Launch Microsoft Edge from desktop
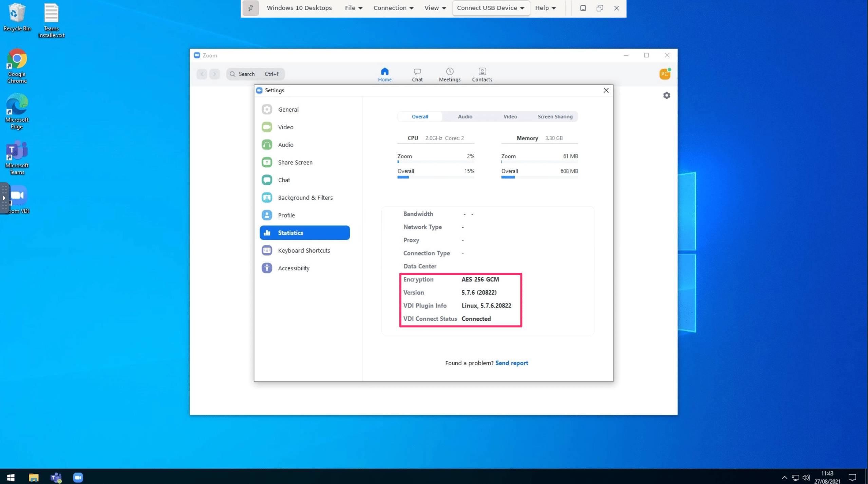868x484 pixels. click(17, 112)
